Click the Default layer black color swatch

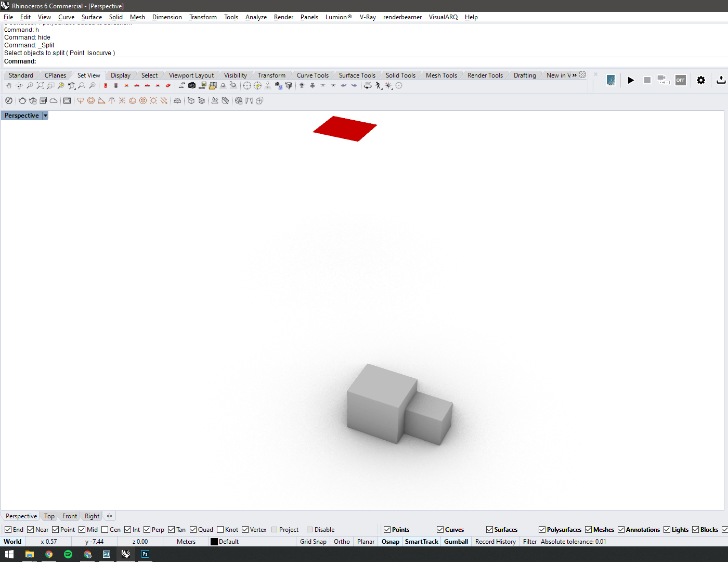pos(214,542)
